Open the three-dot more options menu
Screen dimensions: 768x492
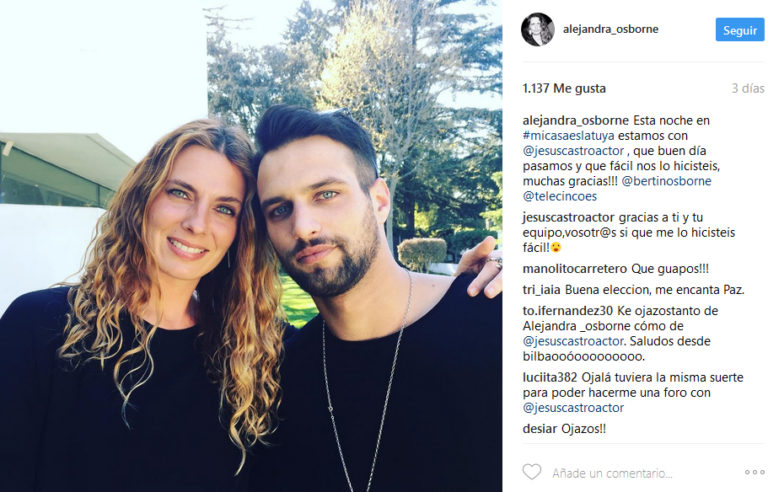tap(754, 472)
